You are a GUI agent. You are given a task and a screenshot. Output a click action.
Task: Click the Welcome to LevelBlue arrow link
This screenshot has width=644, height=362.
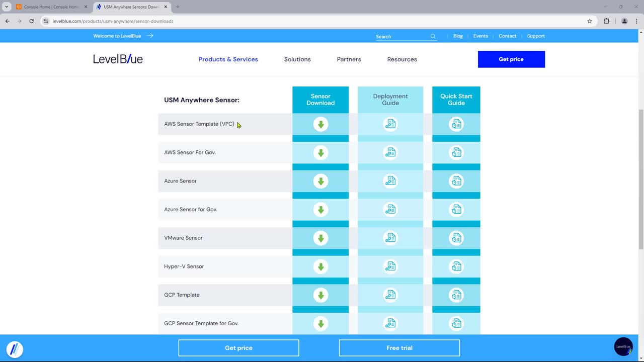pyautogui.click(x=123, y=36)
